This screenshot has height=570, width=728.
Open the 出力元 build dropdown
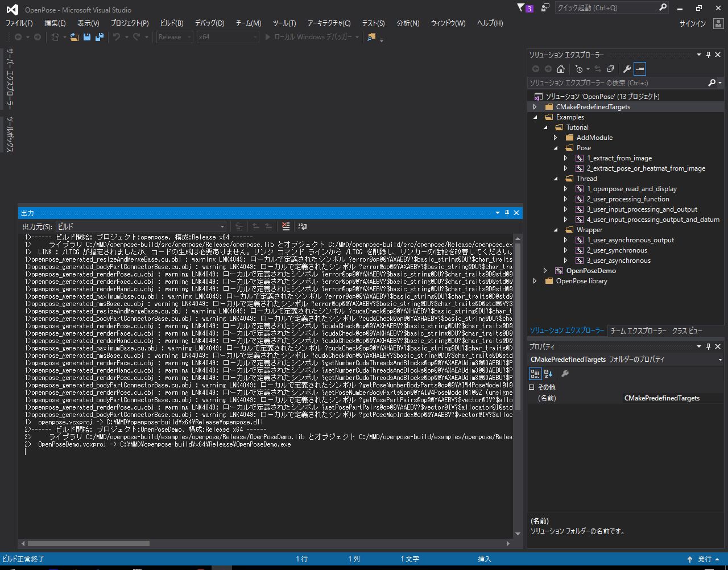[x=223, y=226]
